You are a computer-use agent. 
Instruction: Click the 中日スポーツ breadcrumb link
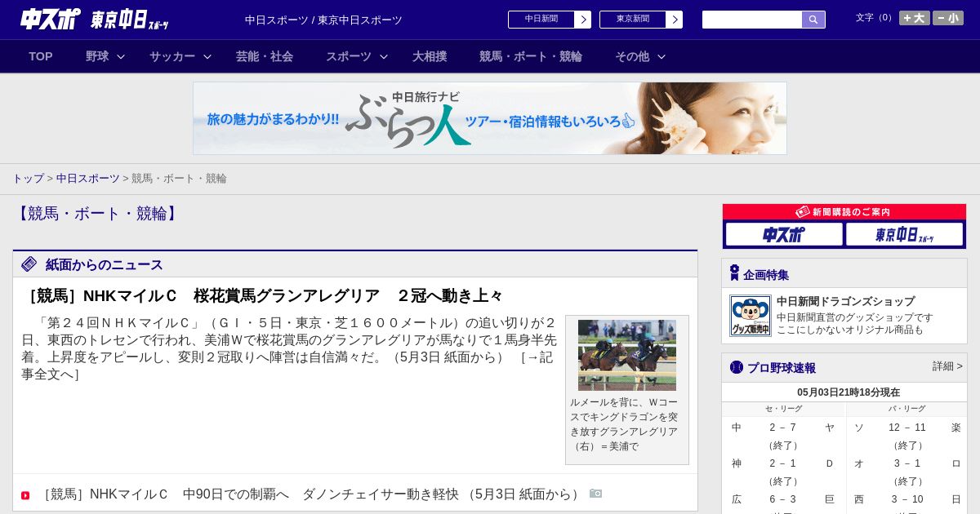(88, 178)
